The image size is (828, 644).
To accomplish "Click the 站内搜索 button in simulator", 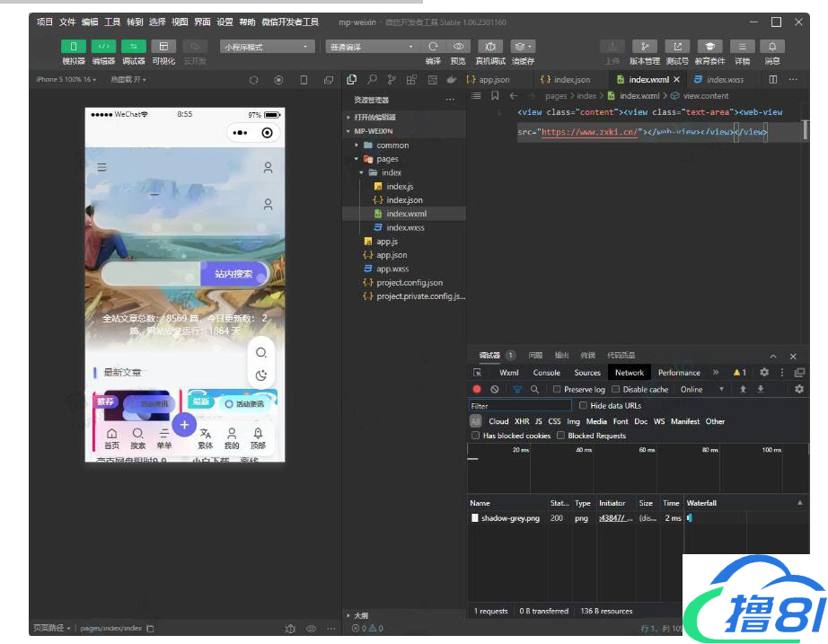I will click(x=233, y=274).
